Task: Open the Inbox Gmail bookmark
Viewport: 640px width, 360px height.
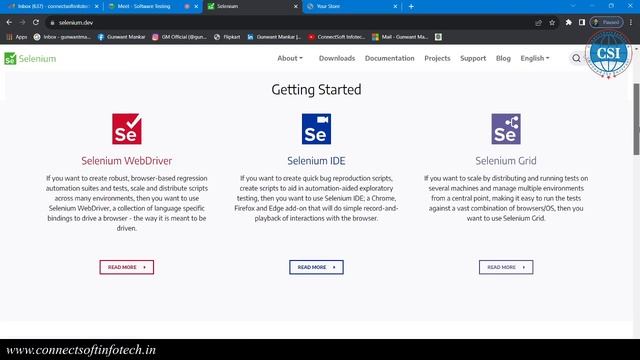Action: (62, 37)
